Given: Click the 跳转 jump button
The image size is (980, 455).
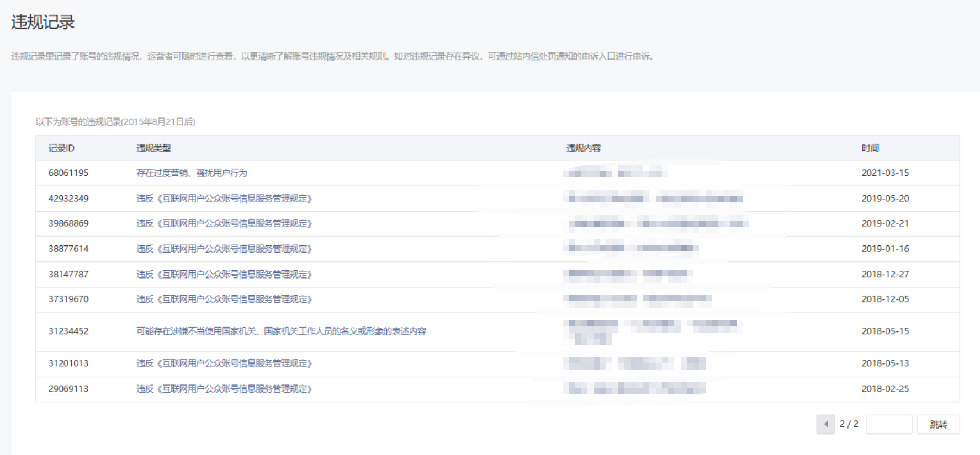Looking at the screenshot, I should click(x=938, y=424).
